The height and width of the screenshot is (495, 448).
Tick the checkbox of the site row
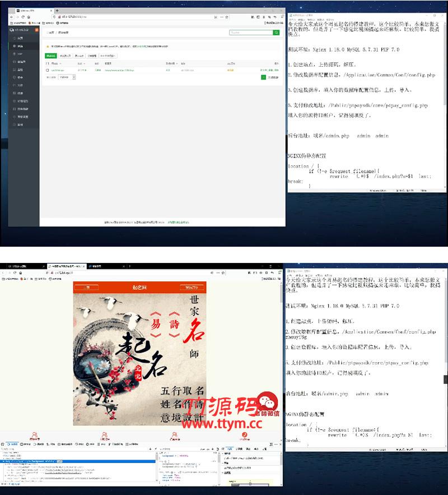(48, 70)
